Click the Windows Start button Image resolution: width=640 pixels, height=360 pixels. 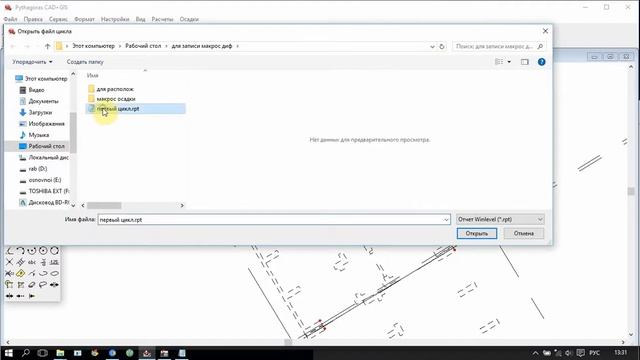(8, 353)
